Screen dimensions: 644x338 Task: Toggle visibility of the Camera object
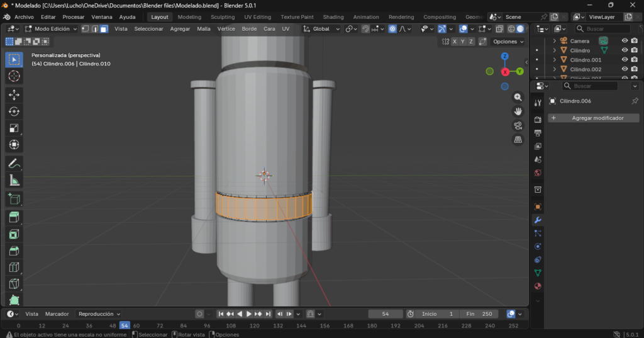click(625, 41)
